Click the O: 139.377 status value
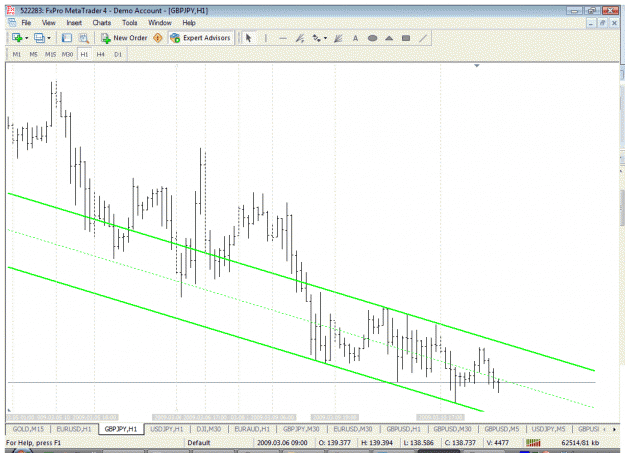The width and height of the screenshot is (625, 453). [x=334, y=443]
